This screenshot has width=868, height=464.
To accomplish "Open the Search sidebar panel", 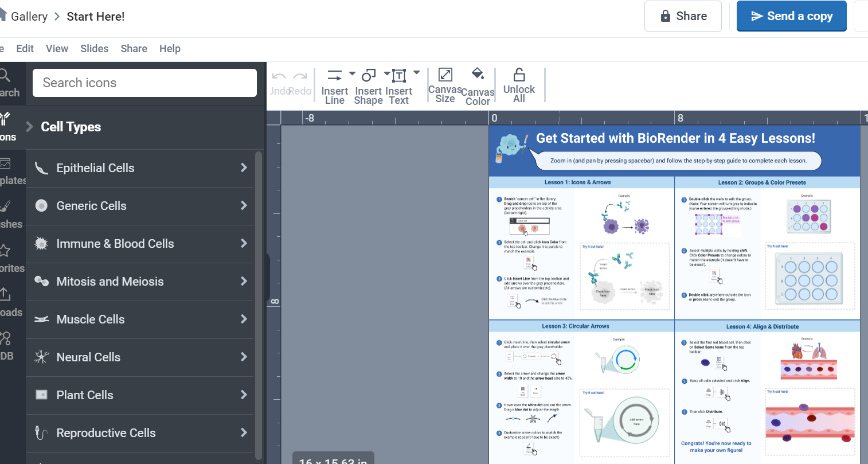I will 9,83.
